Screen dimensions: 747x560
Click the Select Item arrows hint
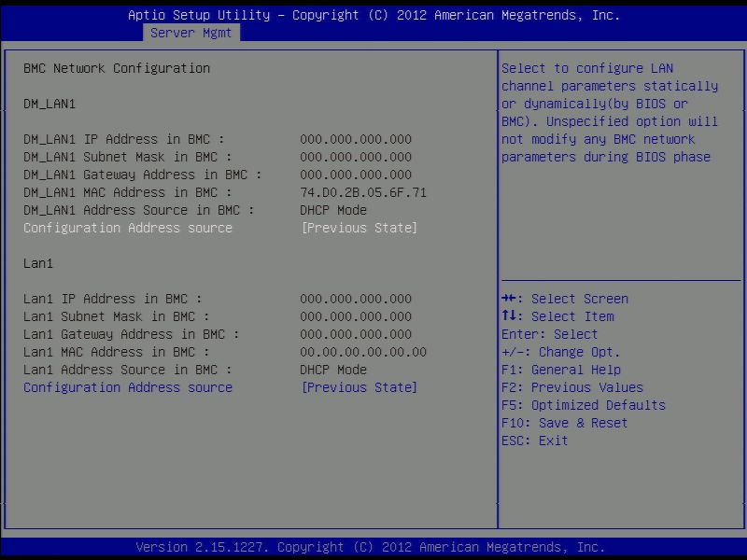[557, 316]
